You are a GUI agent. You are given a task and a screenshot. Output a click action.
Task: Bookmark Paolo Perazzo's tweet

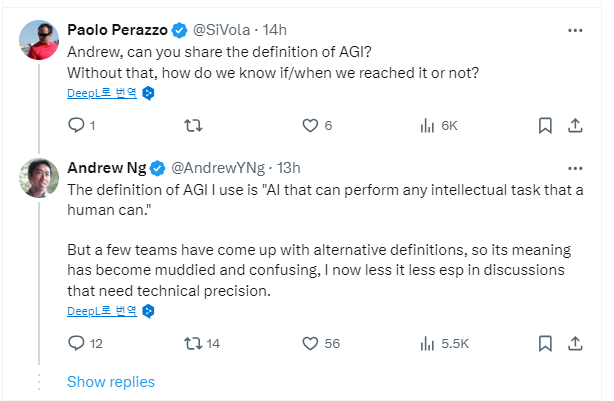coord(545,126)
